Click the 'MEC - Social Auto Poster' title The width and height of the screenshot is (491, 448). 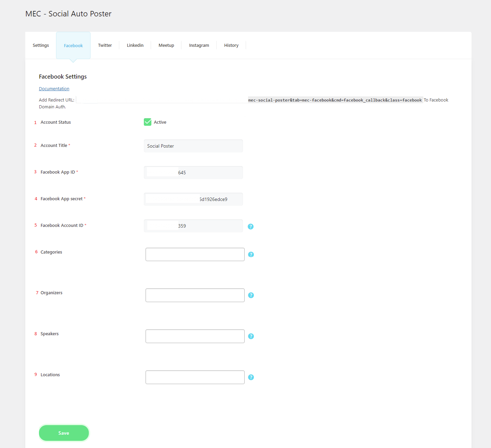pyautogui.click(x=68, y=14)
